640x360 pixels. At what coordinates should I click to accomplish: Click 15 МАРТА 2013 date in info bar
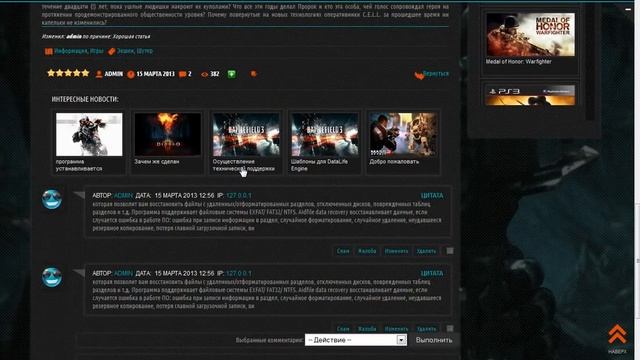(x=156, y=74)
